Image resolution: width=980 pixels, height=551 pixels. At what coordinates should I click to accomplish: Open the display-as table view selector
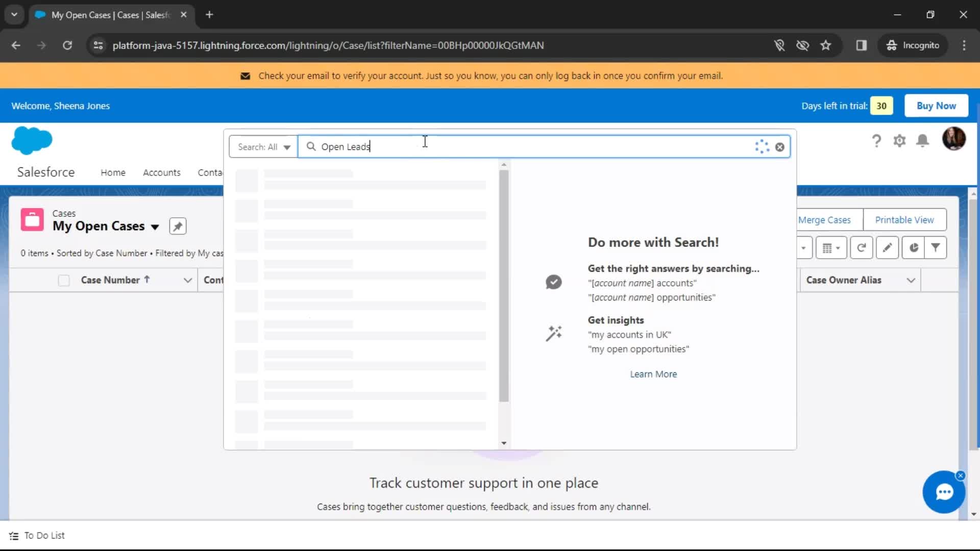click(x=831, y=248)
